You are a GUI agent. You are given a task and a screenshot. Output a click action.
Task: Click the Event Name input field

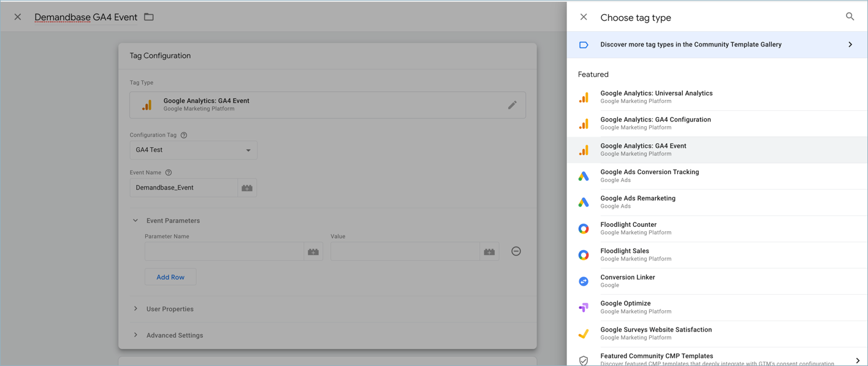(x=183, y=188)
